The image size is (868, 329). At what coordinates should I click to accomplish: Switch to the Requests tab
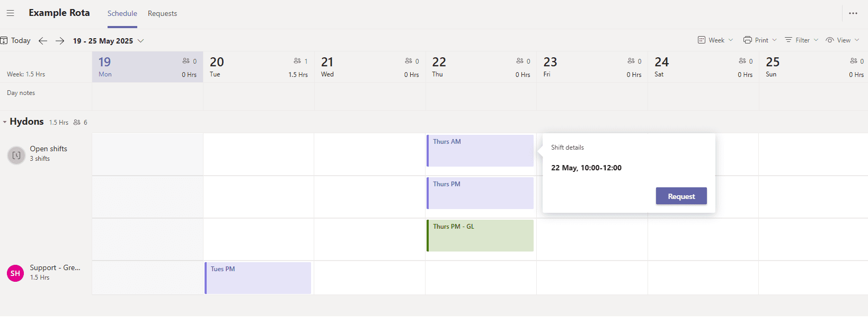(x=162, y=13)
